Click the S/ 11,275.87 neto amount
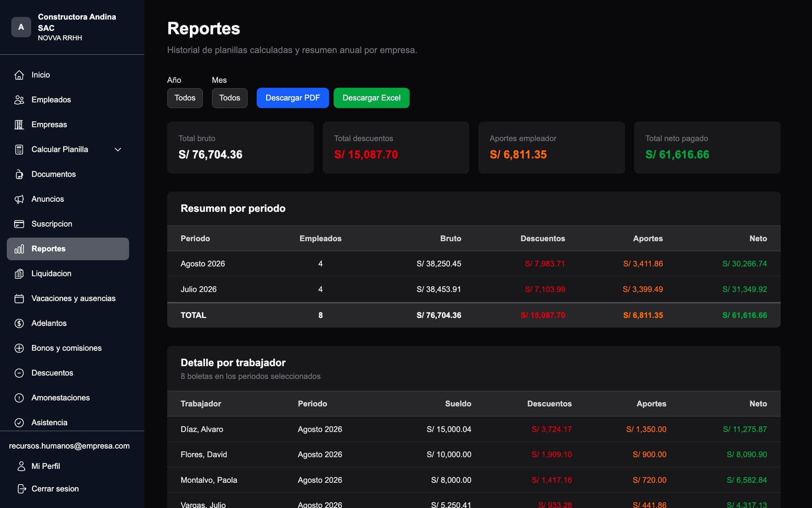This screenshot has width=812, height=508. click(x=745, y=429)
